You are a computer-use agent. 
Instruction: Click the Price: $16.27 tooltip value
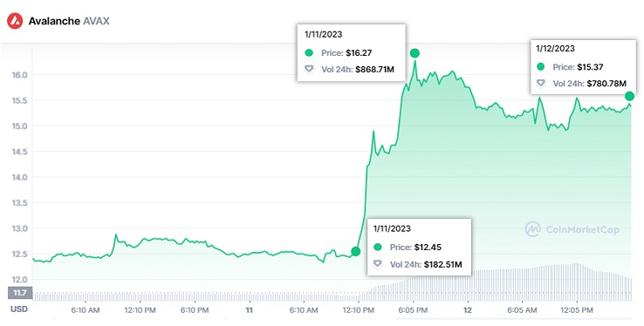(346, 53)
